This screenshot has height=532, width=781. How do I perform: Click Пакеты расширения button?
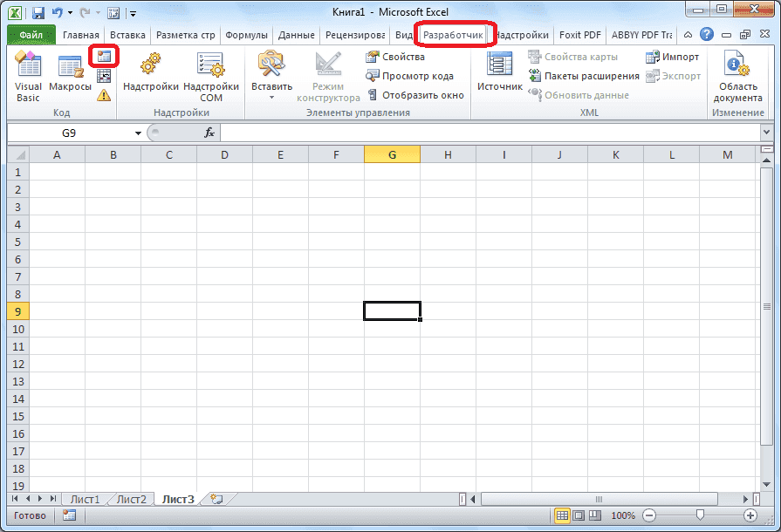[584, 76]
